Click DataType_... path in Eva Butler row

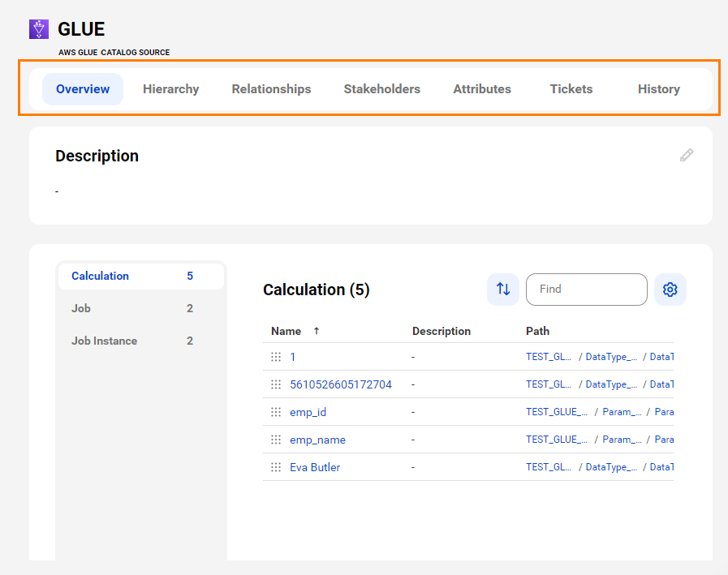pos(611,467)
